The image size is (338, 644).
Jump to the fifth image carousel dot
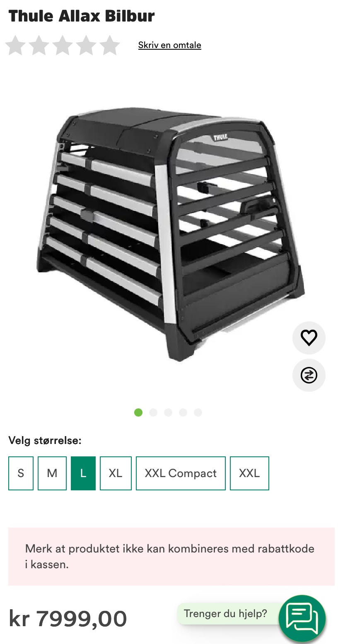tap(198, 412)
